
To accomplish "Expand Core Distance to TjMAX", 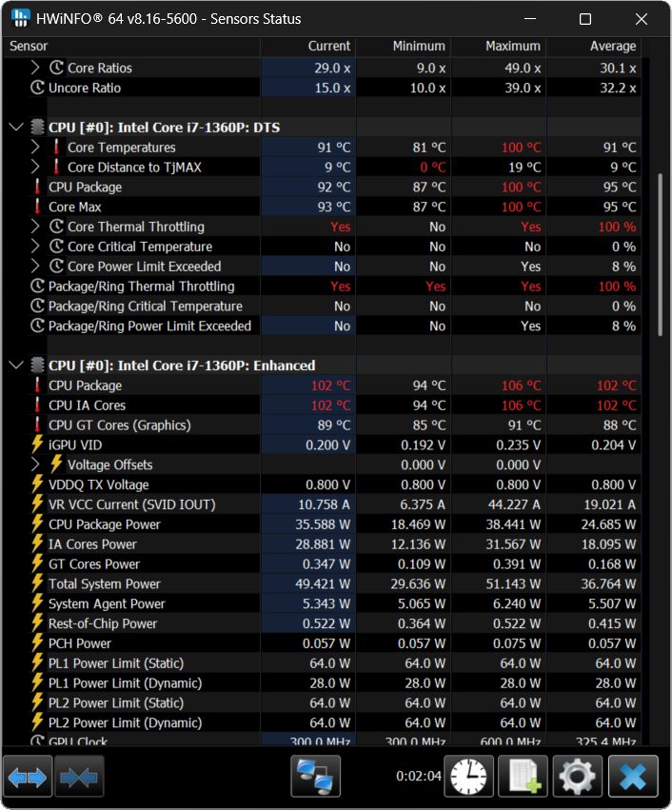I will [35, 168].
